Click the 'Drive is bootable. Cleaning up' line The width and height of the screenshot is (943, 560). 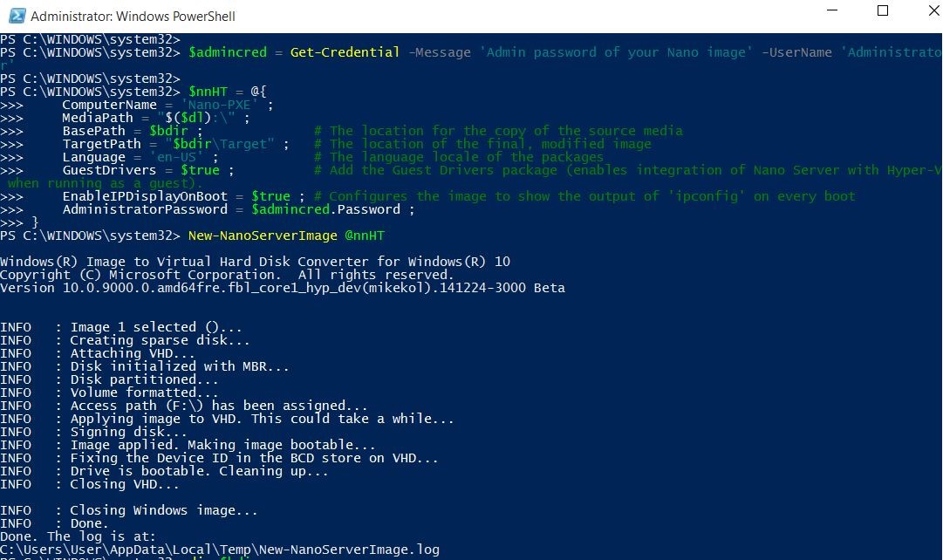point(164,471)
